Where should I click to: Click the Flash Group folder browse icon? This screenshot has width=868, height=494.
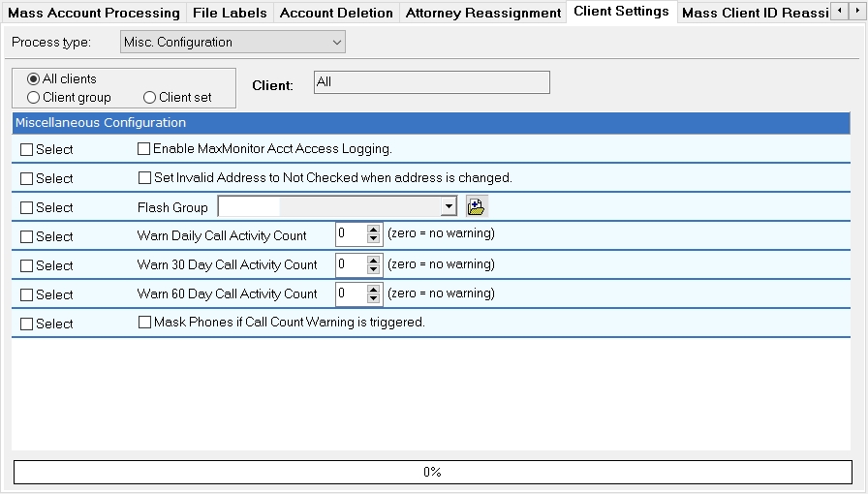tap(476, 206)
